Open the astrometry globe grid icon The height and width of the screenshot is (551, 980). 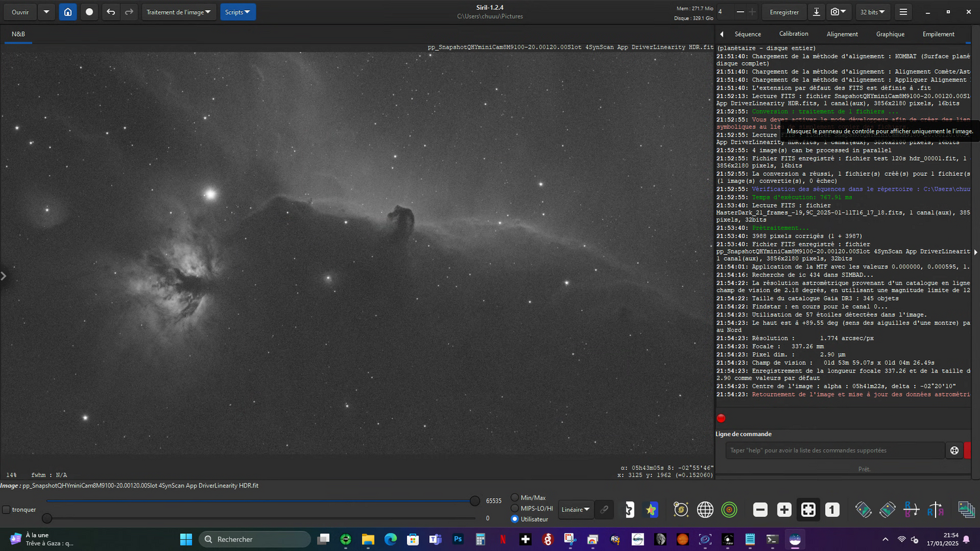(x=705, y=510)
